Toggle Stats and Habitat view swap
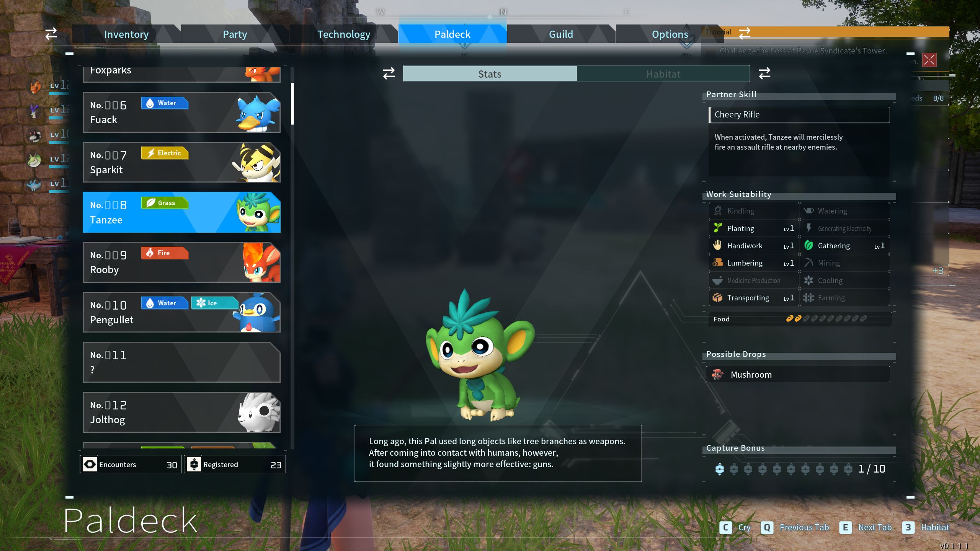The image size is (980, 551). 764,74
